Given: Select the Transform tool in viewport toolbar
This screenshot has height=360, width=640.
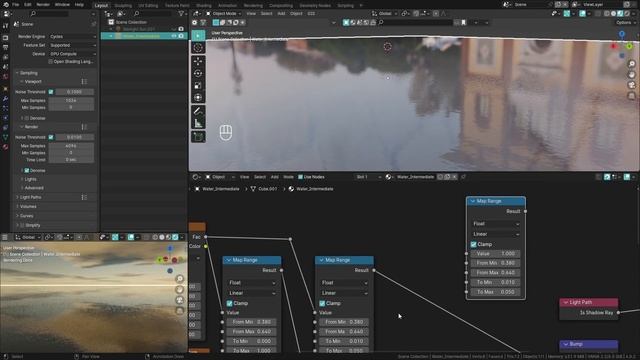Looking at the screenshot, I should tap(198, 97).
